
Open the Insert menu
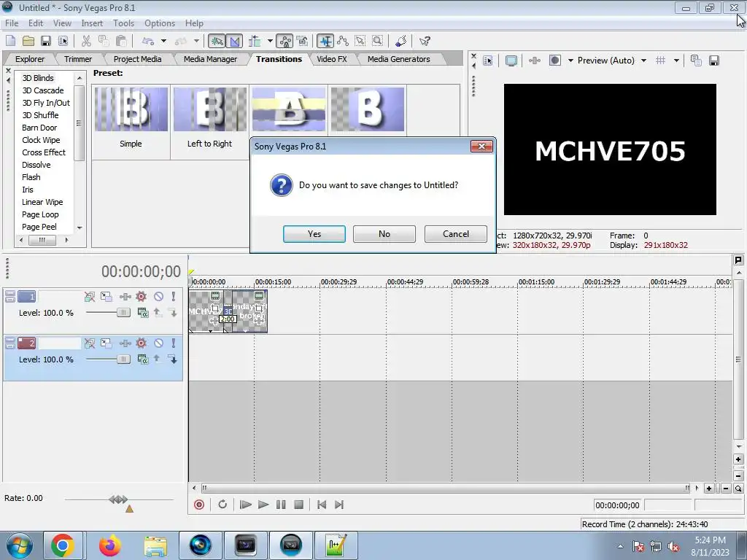pyautogui.click(x=92, y=23)
